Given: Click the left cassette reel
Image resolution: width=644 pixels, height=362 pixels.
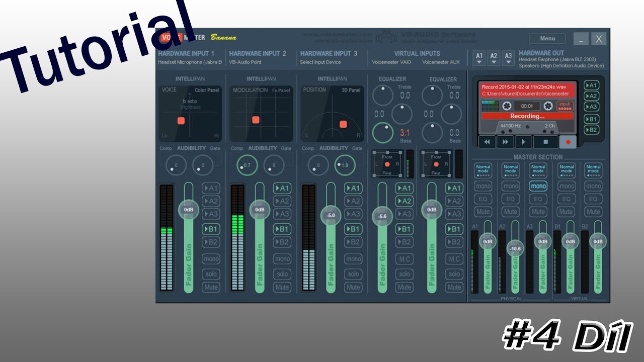Looking at the screenshot, I should pyautogui.click(x=507, y=106).
